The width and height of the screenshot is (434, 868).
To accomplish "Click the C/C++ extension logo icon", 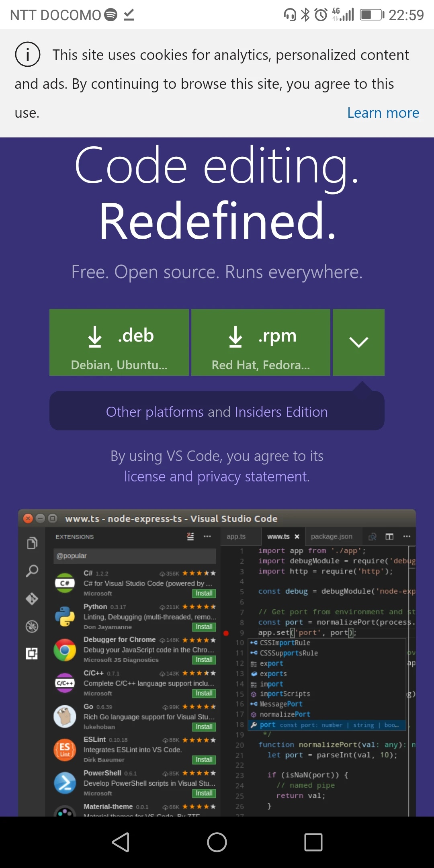I will 65,683.
